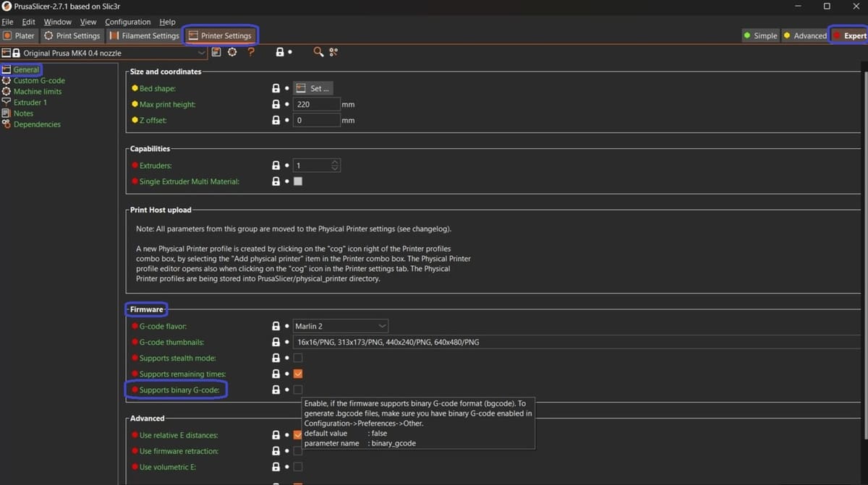
Task: Click the "G-code flavor:" label
Action: click(163, 326)
